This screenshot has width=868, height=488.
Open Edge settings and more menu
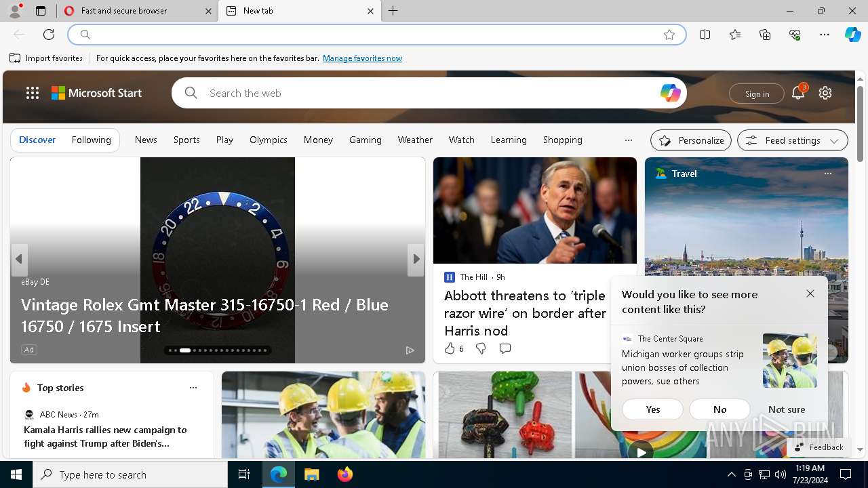(825, 35)
